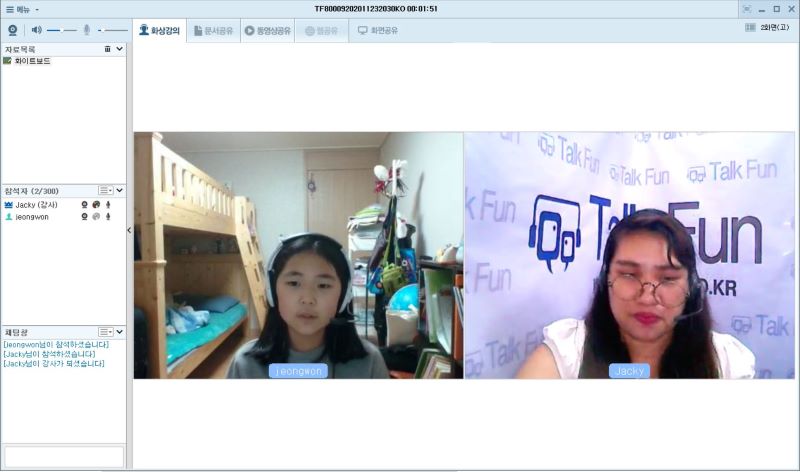Click the microphone icon in the top toolbar
Viewport: 800px width, 472px height.
tap(87, 30)
